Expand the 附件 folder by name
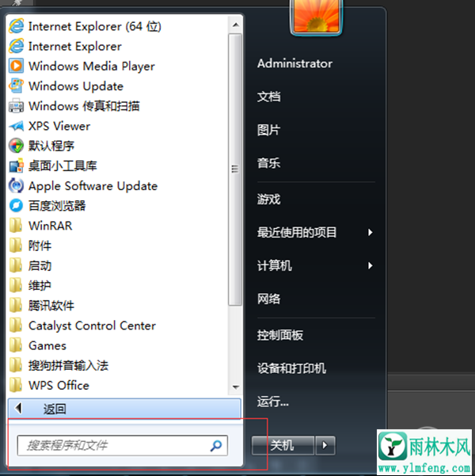This screenshot has height=476, width=475. click(40, 246)
